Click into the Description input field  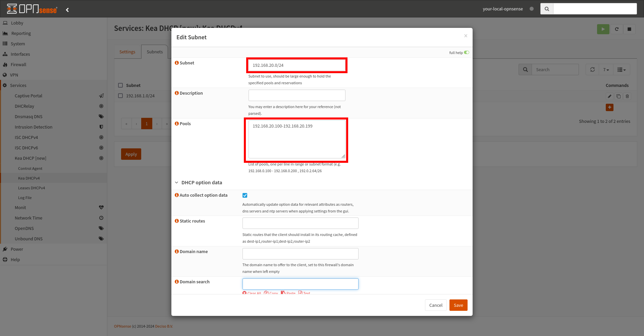297,95
